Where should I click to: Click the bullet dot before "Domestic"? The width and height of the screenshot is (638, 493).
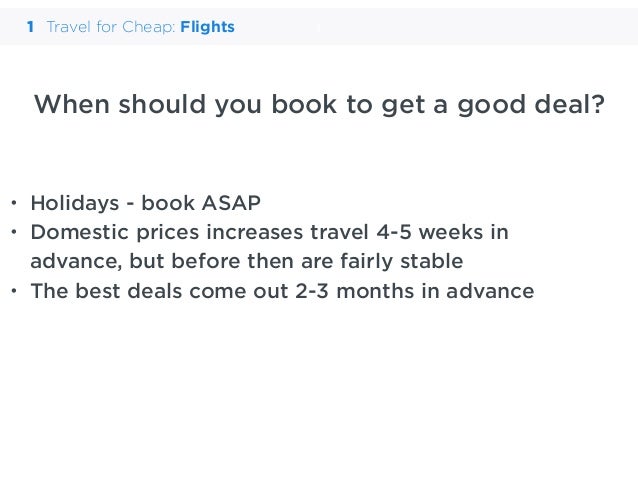[x=14, y=233]
